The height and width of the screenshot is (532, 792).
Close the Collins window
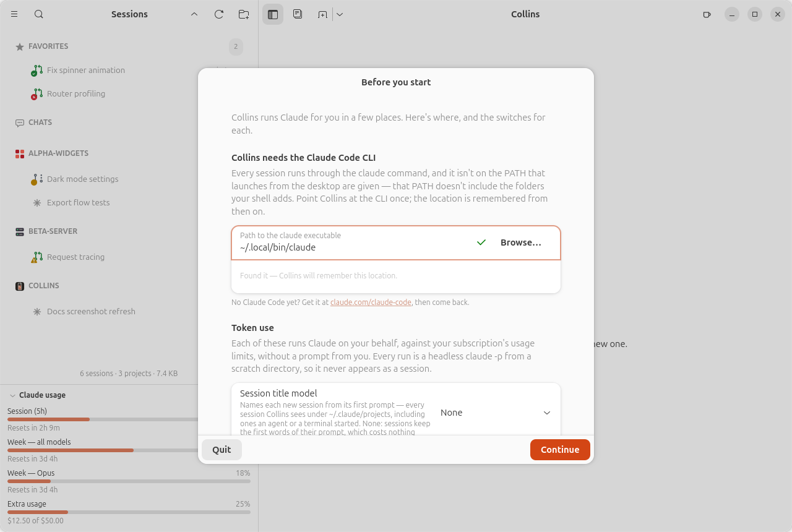[x=778, y=14]
